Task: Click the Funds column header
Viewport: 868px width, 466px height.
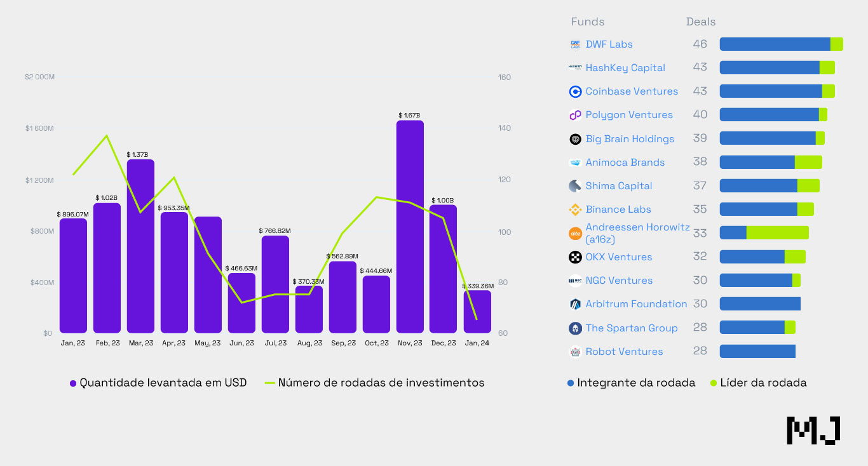Action: tap(588, 22)
